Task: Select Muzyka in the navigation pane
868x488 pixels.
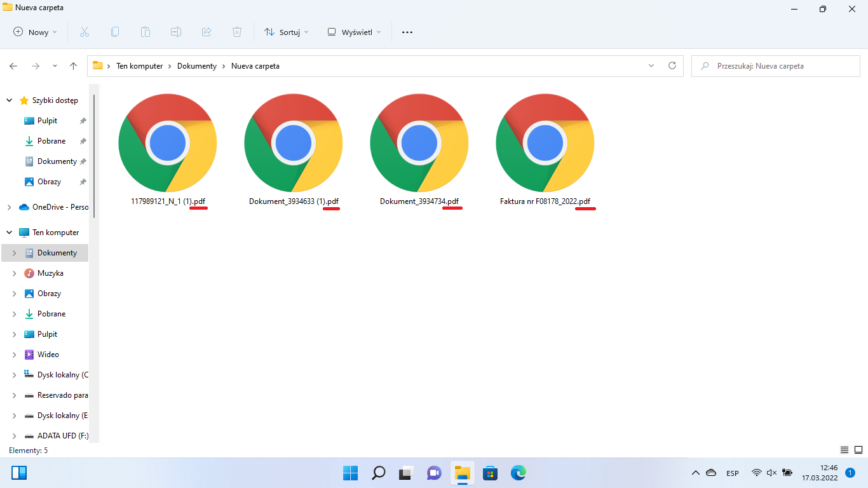Action: pos(50,273)
